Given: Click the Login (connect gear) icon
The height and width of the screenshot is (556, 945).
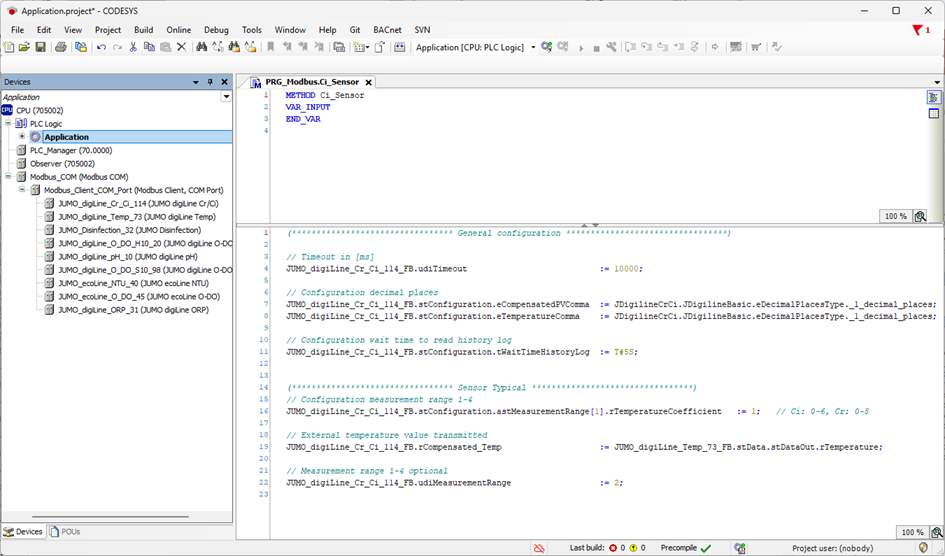Looking at the screenshot, I should 547,47.
